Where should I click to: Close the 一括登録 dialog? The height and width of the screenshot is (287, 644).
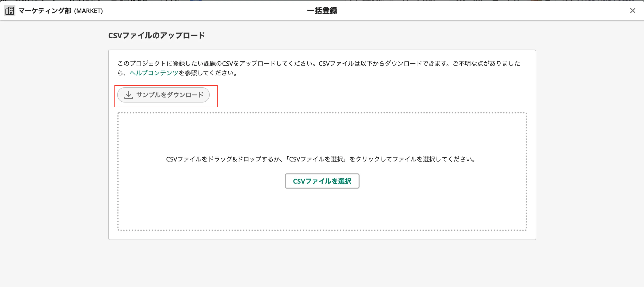[633, 10]
